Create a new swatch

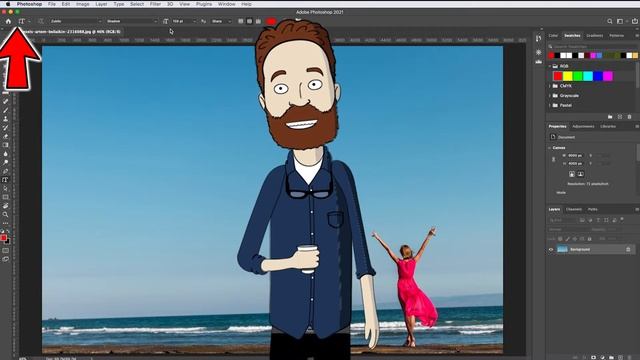[x=620, y=117]
